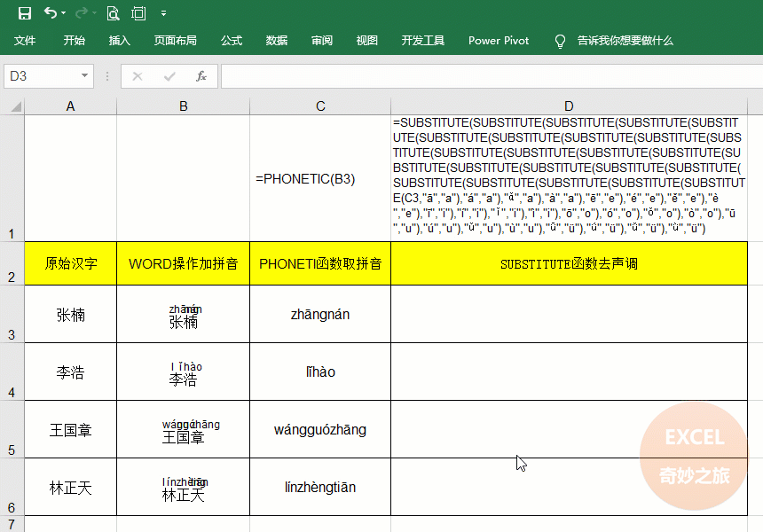
Task: Click the touch/mouse mode icon
Action: coord(138,13)
